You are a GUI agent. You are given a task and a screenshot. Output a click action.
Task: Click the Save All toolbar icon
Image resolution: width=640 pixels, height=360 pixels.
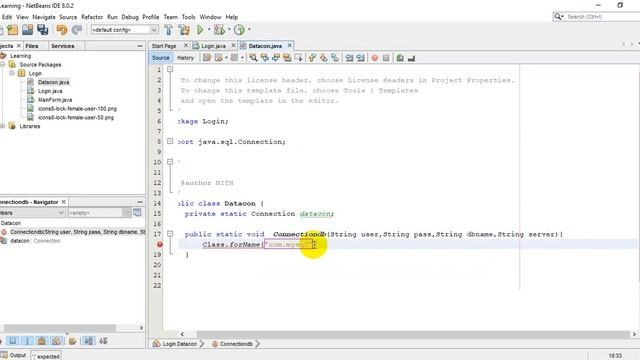(x=42, y=30)
